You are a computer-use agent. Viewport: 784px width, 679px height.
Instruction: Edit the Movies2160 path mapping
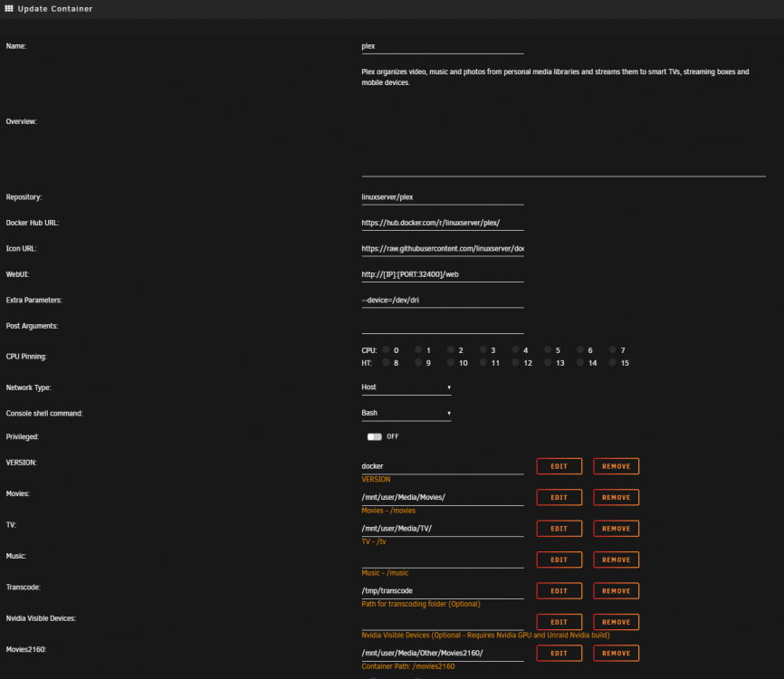[x=559, y=653]
